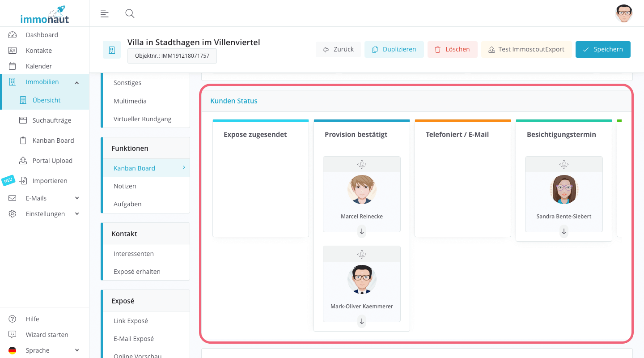Expand the E-Mails menu
This screenshot has width=644, height=358.
click(x=76, y=198)
